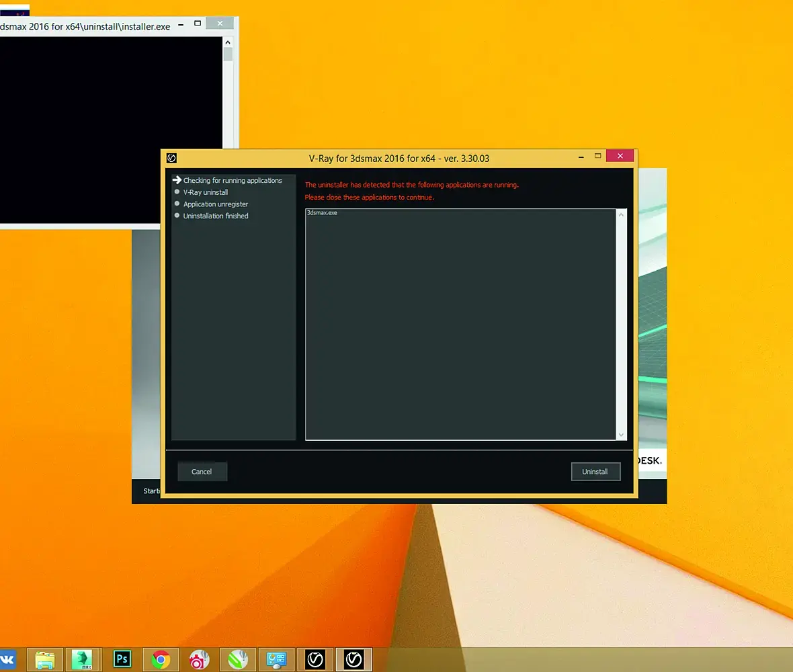
Task: Click the console window scrollbar thumb
Action: (228, 54)
